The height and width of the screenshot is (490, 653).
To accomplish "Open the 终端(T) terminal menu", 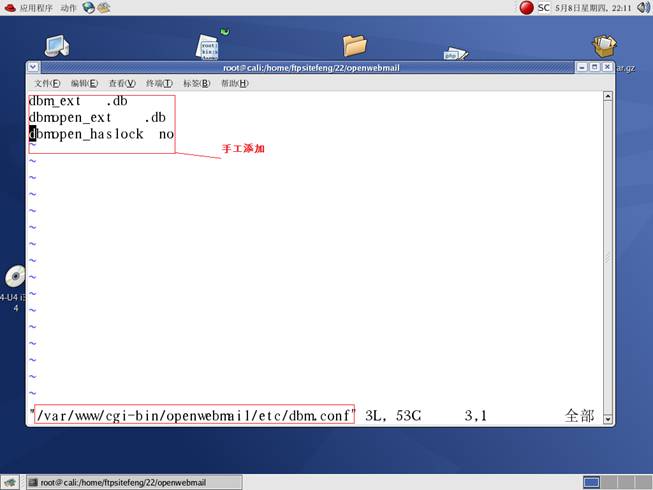I will click(x=159, y=83).
